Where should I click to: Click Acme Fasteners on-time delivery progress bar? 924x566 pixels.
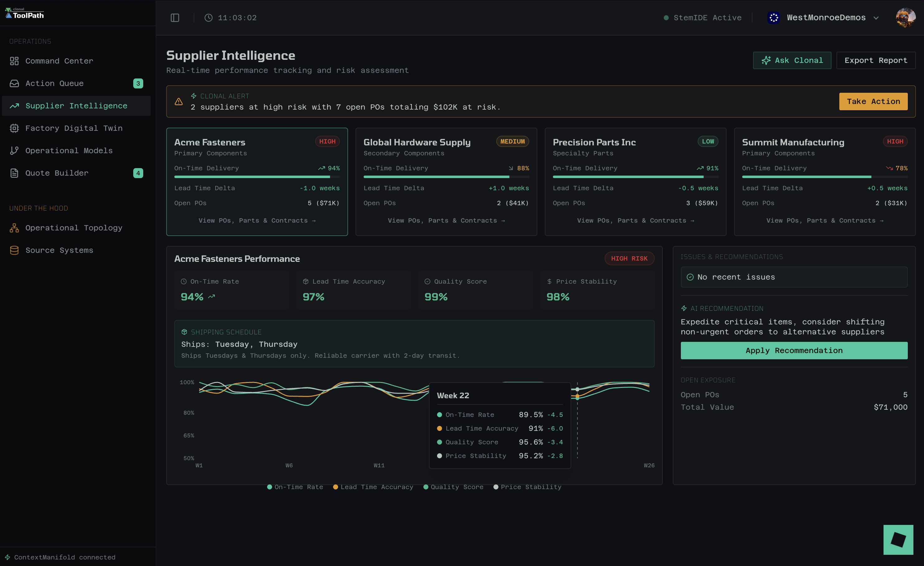257,177
